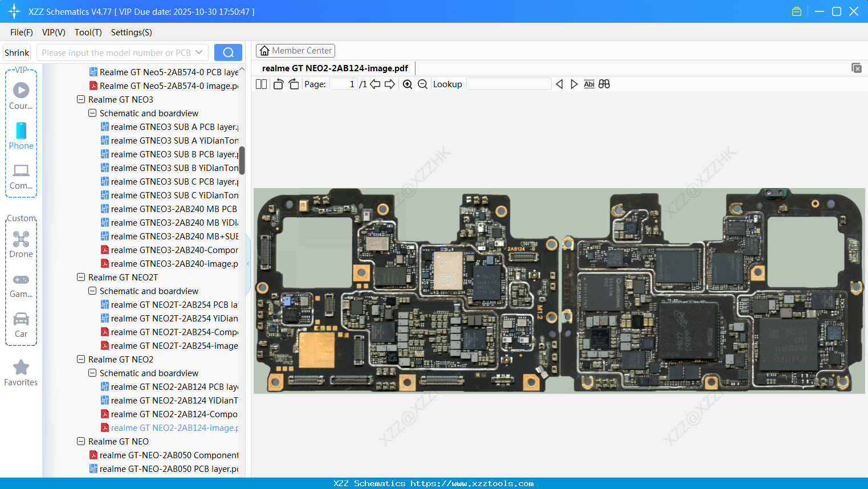Image resolution: width=868 pixels, height=489 pixels.
Task: Collapse the Realme GT NEO tree node
Action: pos(81,441)
